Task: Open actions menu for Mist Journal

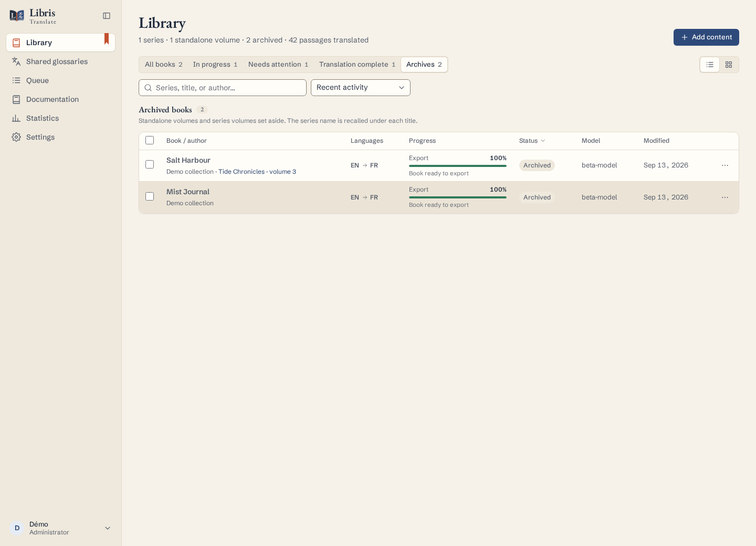Action: point(725,197)
